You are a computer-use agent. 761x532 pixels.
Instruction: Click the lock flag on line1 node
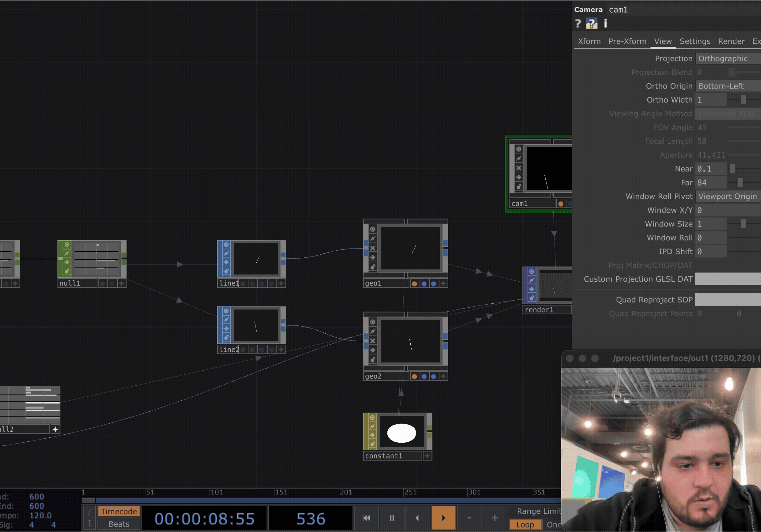tap(226, 271)
